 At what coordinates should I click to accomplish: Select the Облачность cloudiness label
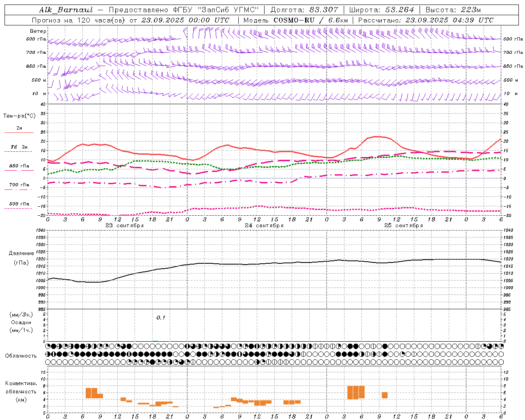(x=21, y=356)
